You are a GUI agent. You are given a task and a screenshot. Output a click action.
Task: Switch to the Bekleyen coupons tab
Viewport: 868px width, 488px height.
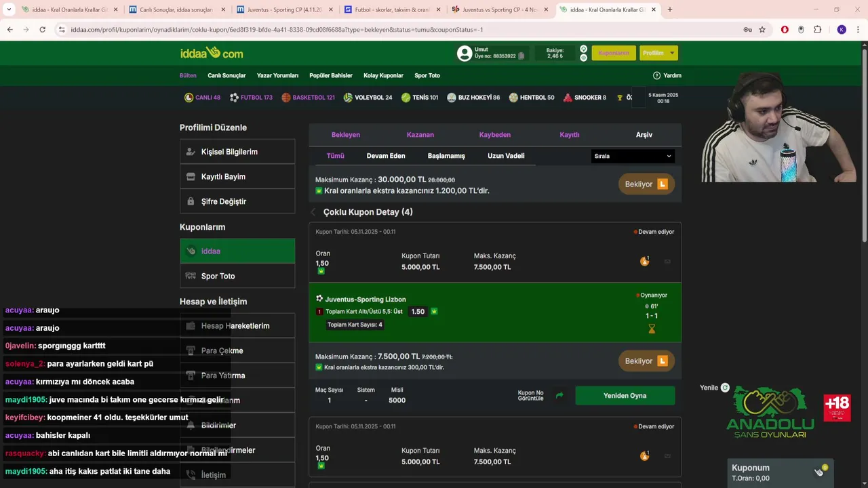coord(346,135)
